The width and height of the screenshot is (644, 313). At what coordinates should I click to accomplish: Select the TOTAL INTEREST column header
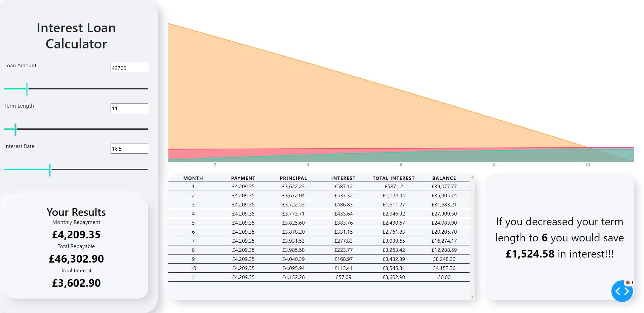[x=394, y=178]
